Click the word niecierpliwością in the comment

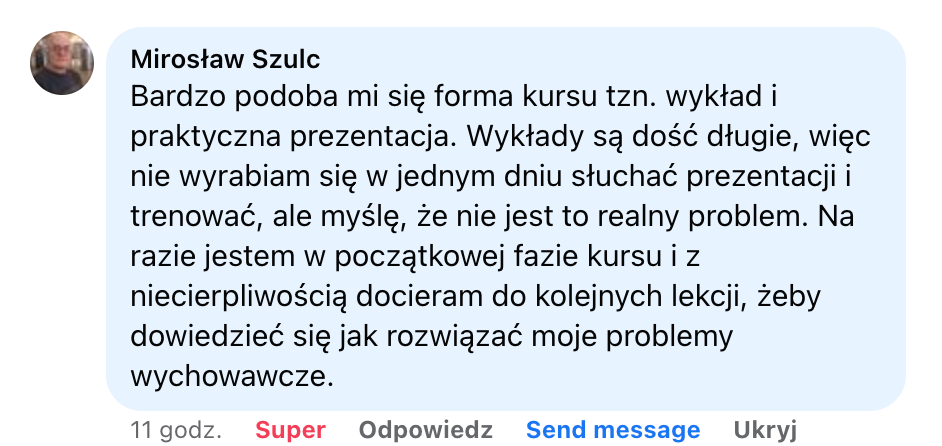click(x=239, y=298)
